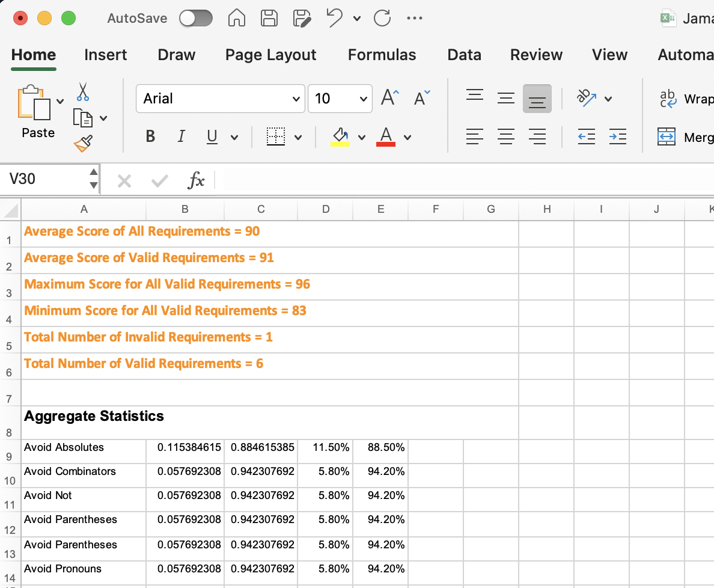
Task: Open the Undo history dropdown arrow
Action: [x=357, y=19]
